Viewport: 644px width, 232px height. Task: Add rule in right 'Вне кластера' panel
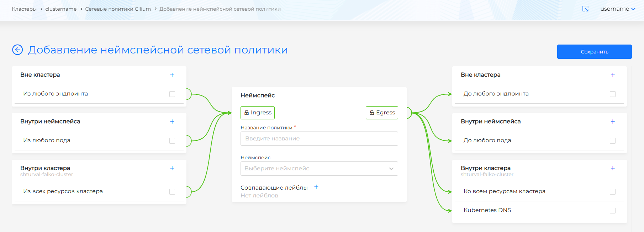(613, 75)
